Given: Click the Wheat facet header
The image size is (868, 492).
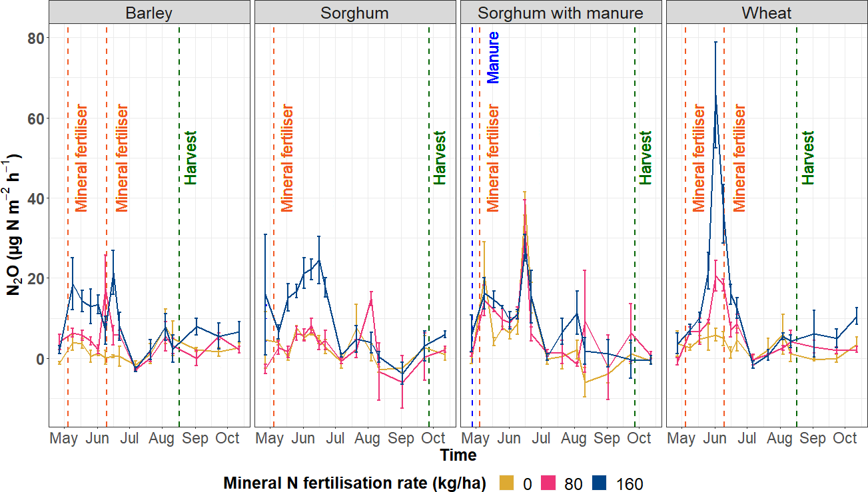Looking at the screenshot, I should click(766, 13).
